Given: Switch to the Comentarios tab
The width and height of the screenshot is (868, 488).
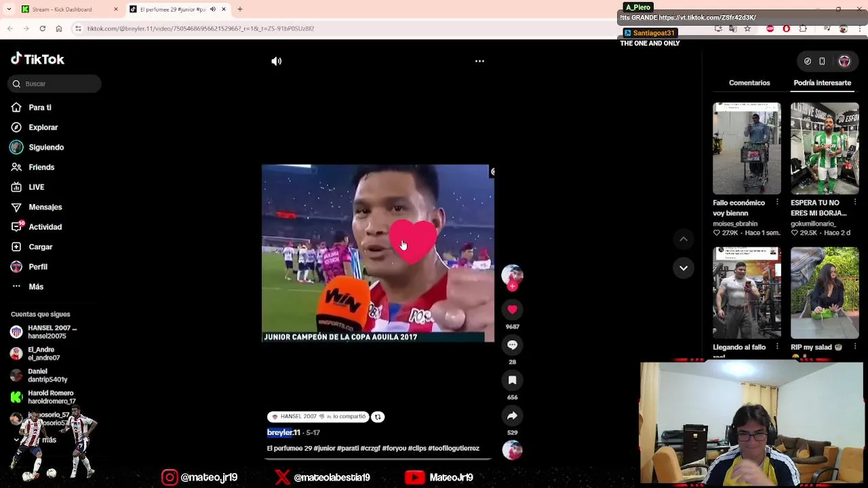Looking at the screenshot, I should [749, 83].
